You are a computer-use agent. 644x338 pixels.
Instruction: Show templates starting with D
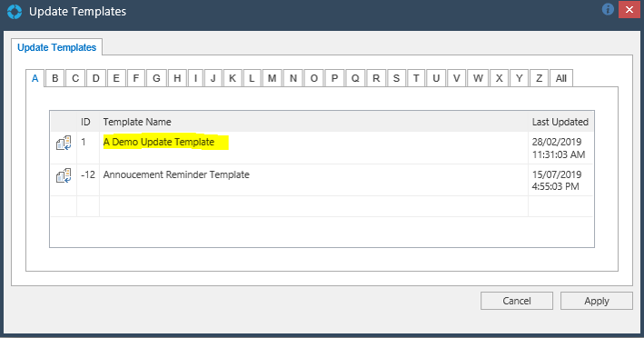[95, 78]
